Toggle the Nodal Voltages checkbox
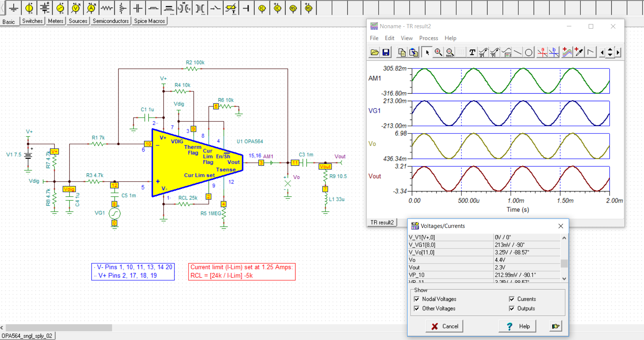Image resolution: width=644 pixels, height=340 pixels. [x=417, y=299]
